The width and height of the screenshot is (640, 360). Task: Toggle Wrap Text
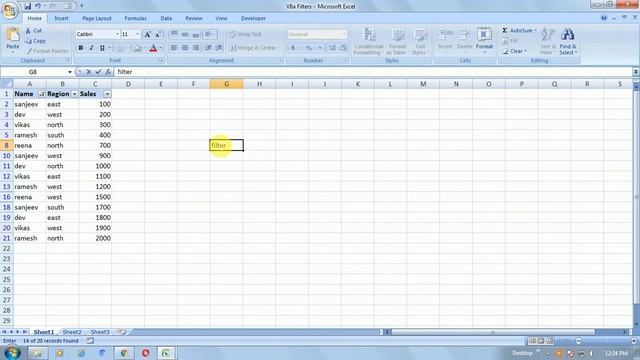point(245,34)
